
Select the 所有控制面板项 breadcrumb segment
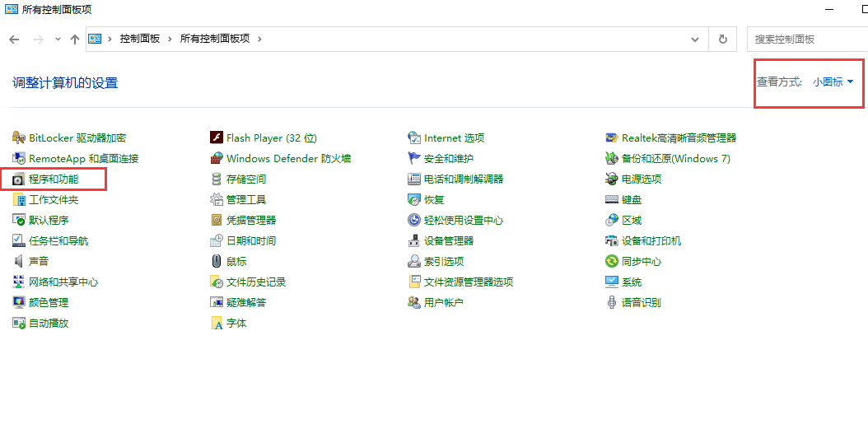(x=215, y=39)
